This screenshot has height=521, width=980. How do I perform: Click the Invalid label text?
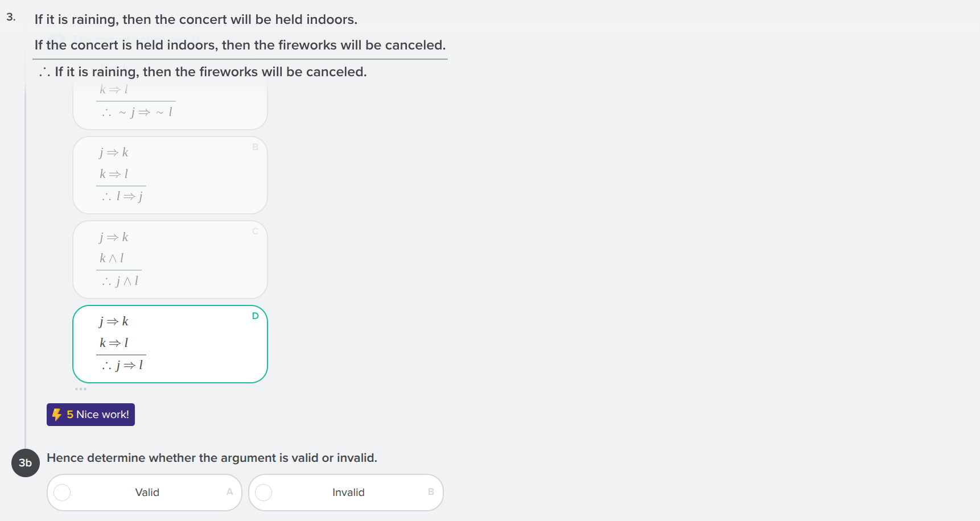pyautogui.click(x=348, y=493)
